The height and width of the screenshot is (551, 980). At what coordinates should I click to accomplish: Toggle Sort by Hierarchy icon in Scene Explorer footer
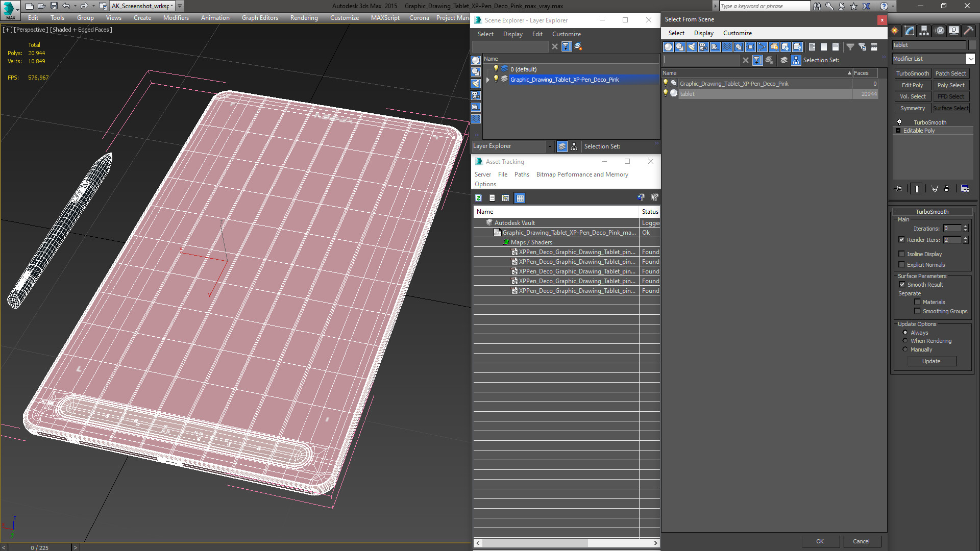[574, 146]
